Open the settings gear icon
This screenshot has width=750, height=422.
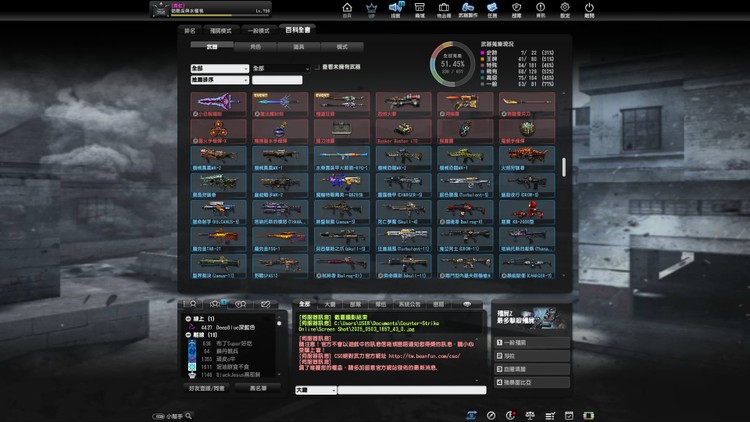(565, 8)
